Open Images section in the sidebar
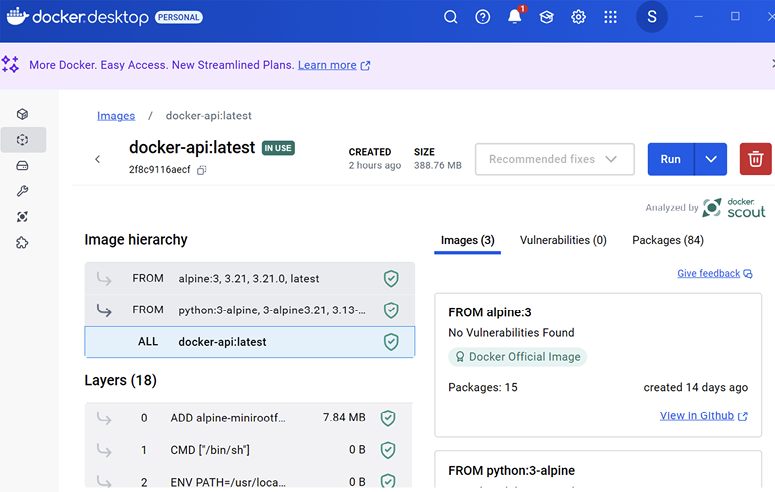Image resolution: width=775 pixels, height=492 pixels. tap(23, 140)
